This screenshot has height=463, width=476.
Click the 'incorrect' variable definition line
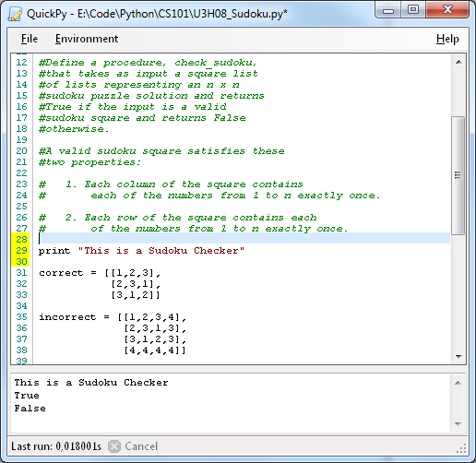[x=113, y=317]
